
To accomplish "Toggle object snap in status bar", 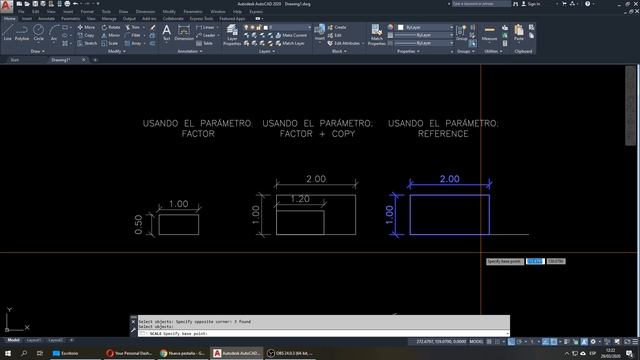I will [553, 342].
